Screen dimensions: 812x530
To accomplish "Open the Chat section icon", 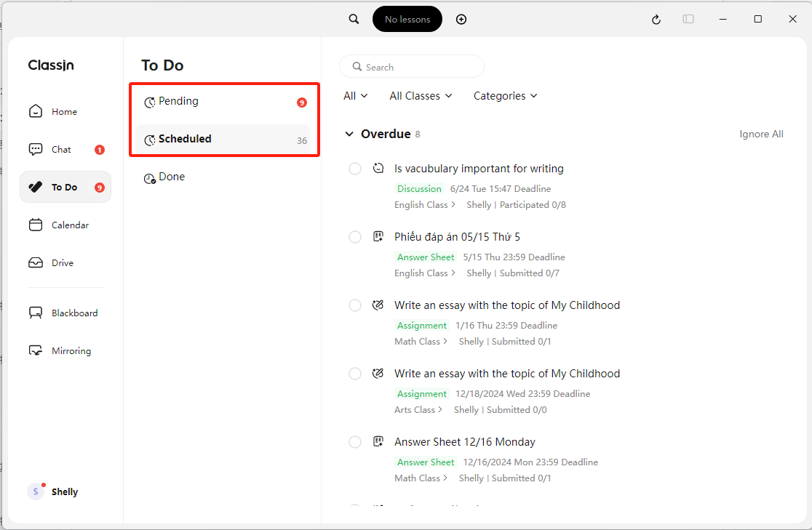I will point(35,149).
